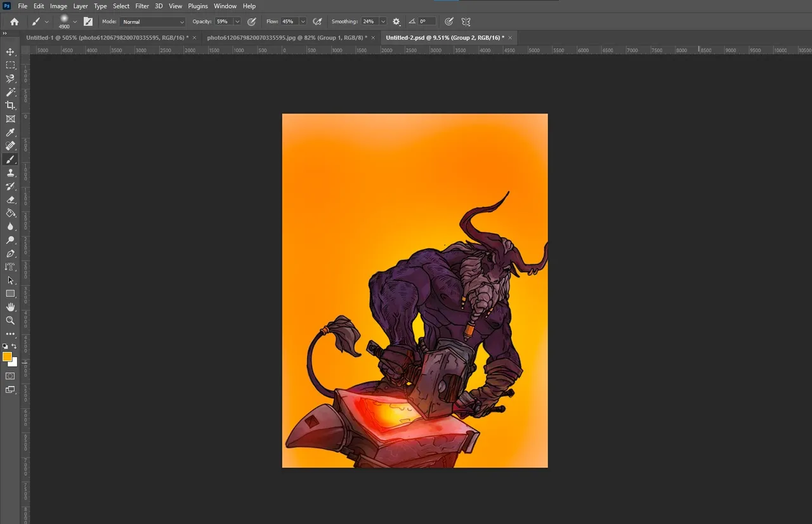Open the Window menu
Image resolution: width=812 pixels, height=524 pixels.
coord(225,6)
